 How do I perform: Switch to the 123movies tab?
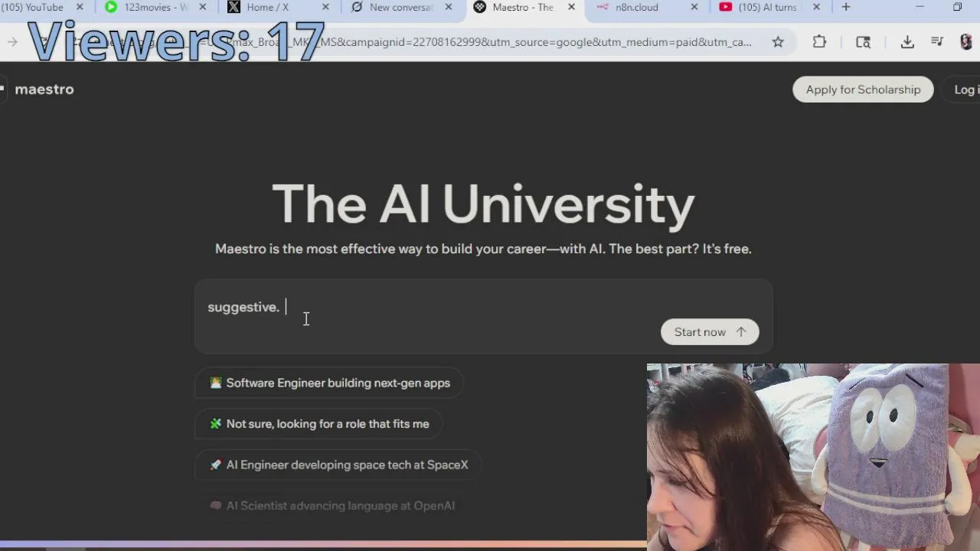tap(157, 8)
